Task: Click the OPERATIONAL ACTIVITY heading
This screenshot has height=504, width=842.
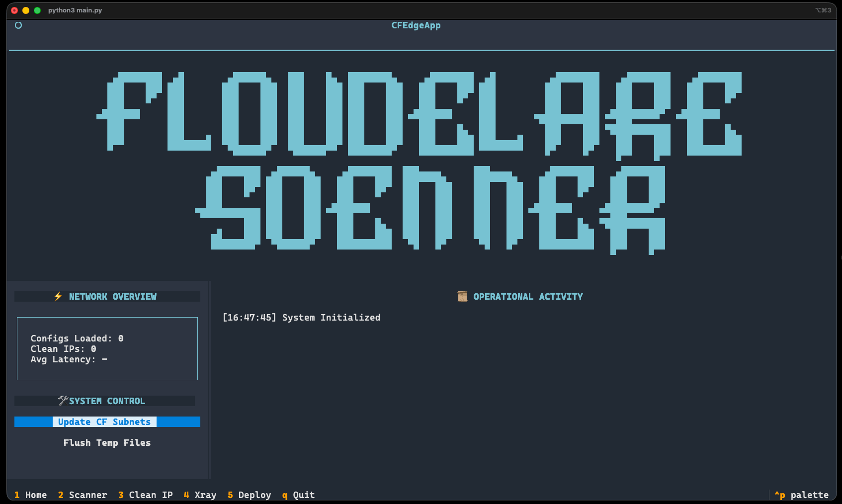Action: 528,296
